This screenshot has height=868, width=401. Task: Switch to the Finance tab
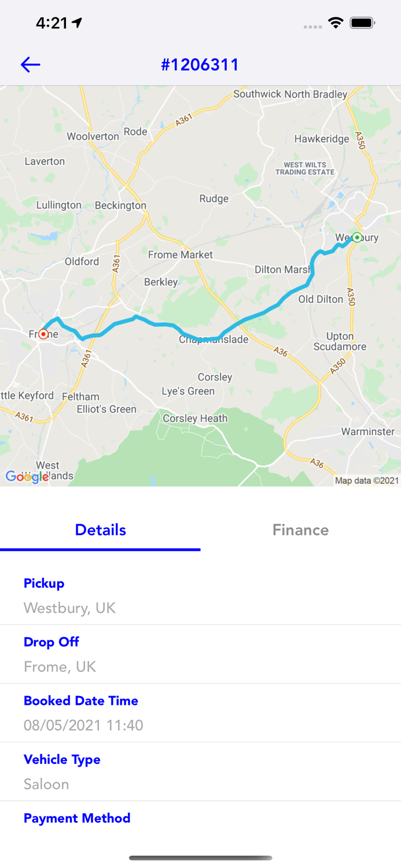300,529
